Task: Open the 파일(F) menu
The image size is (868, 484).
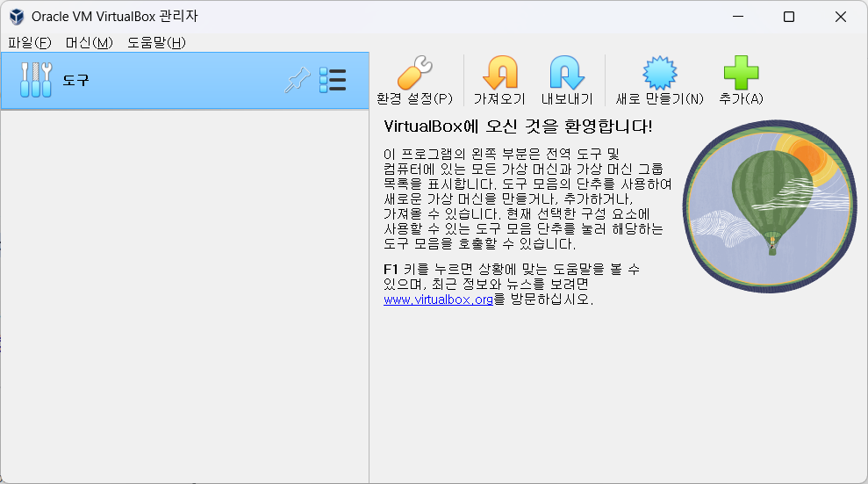Action: (x=29, y=43)
